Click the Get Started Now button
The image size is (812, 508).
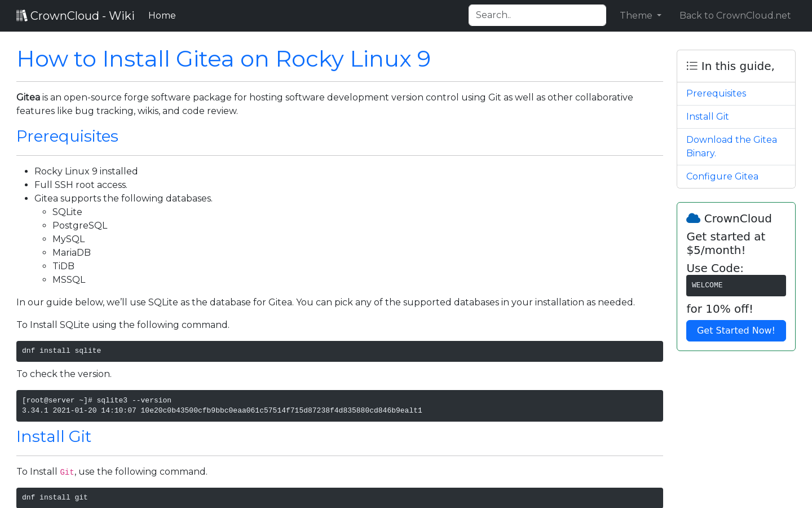[736, 331]
